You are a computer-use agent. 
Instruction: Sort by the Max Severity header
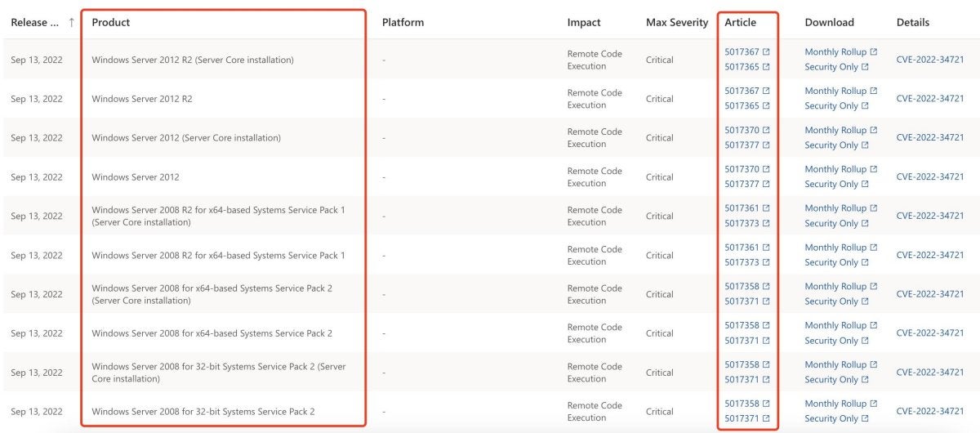coord(677,23)
